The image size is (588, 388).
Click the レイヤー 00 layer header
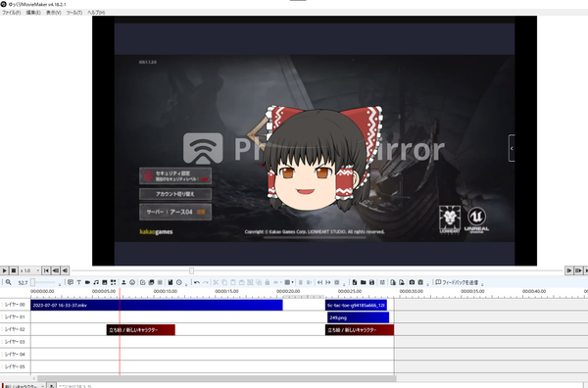tap(15, 305)
